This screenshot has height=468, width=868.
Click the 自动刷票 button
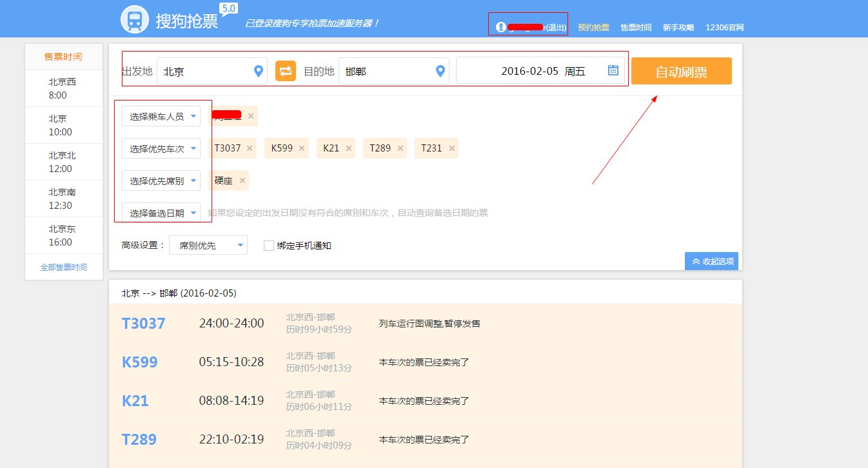point(681,71)
